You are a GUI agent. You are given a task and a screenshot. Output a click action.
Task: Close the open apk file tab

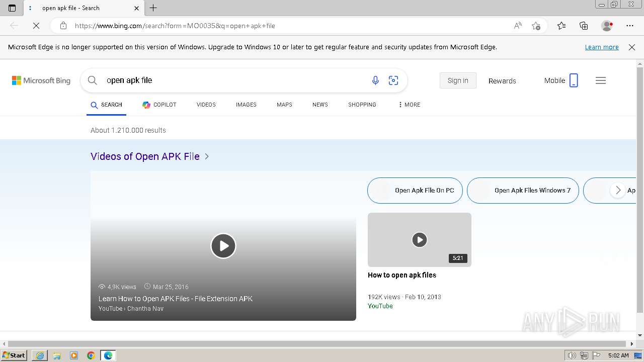[136, 8]
